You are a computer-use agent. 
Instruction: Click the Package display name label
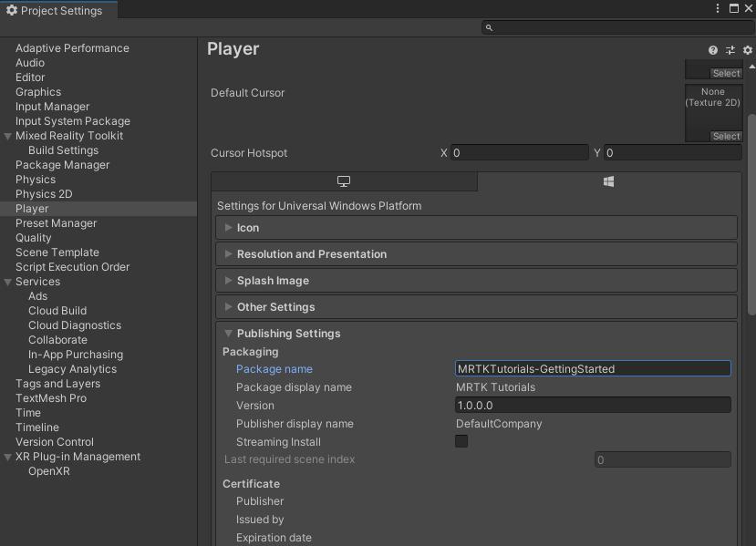point(295,387)
